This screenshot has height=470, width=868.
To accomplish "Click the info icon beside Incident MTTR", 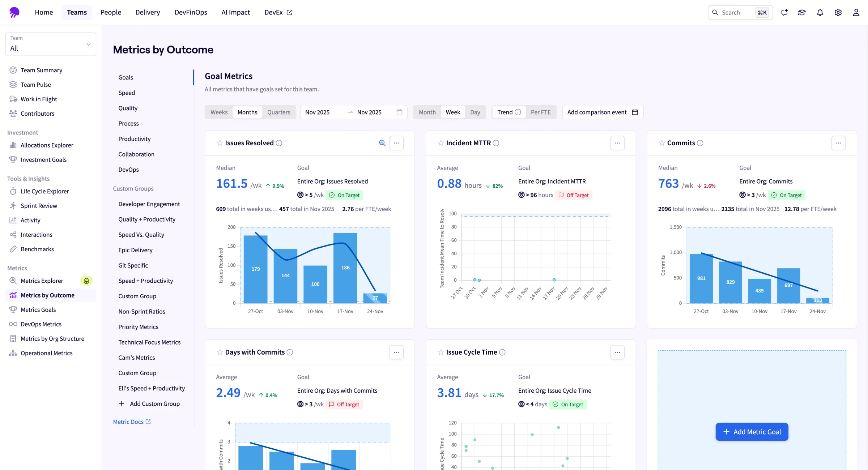I will [x=496, y=143].
